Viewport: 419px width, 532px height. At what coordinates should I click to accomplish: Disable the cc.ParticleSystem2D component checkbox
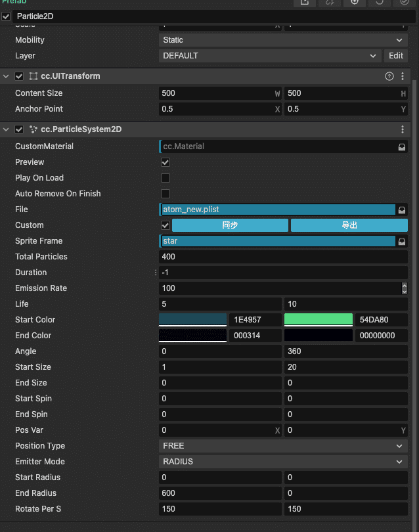click(x=19, y=129)
